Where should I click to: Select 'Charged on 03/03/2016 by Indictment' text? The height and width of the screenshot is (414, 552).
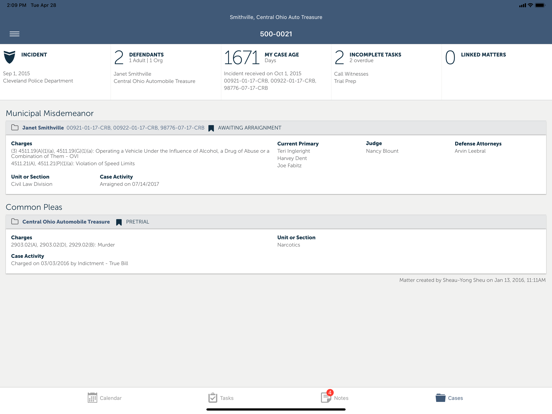[x=69, y=263]
